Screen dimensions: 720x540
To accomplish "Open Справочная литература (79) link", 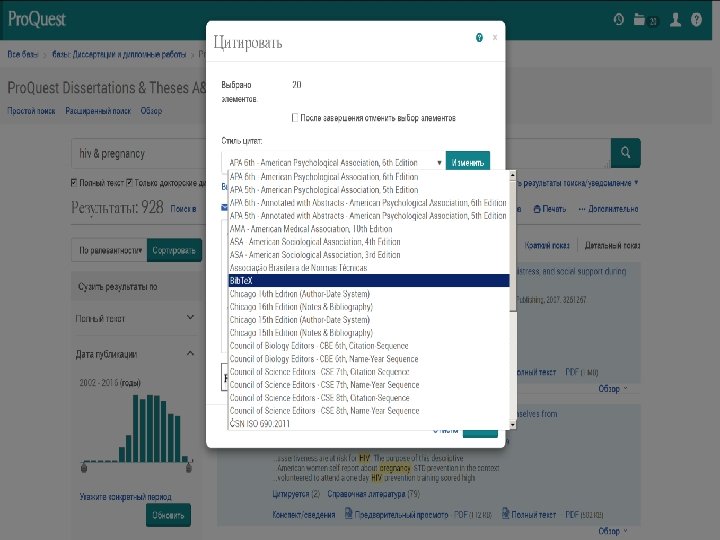I will point(373,494).
